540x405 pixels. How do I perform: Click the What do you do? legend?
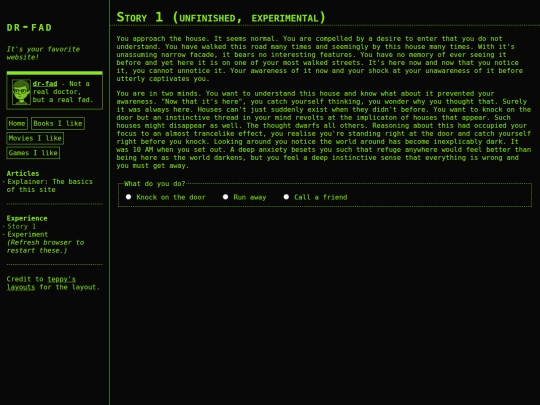[154, 184]
